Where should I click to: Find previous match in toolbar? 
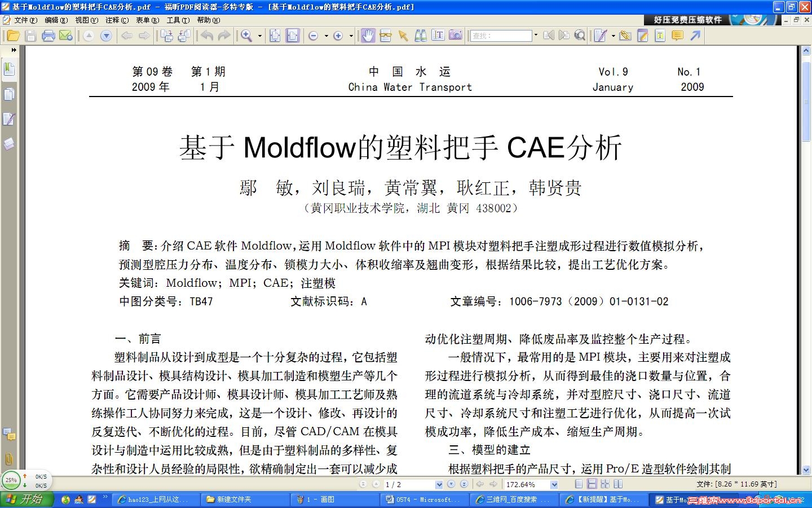[549, 36]
